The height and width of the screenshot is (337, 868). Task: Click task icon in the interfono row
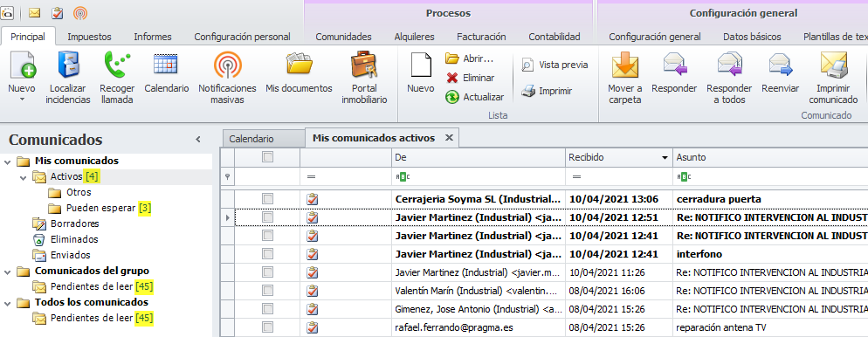pos(313,254)
